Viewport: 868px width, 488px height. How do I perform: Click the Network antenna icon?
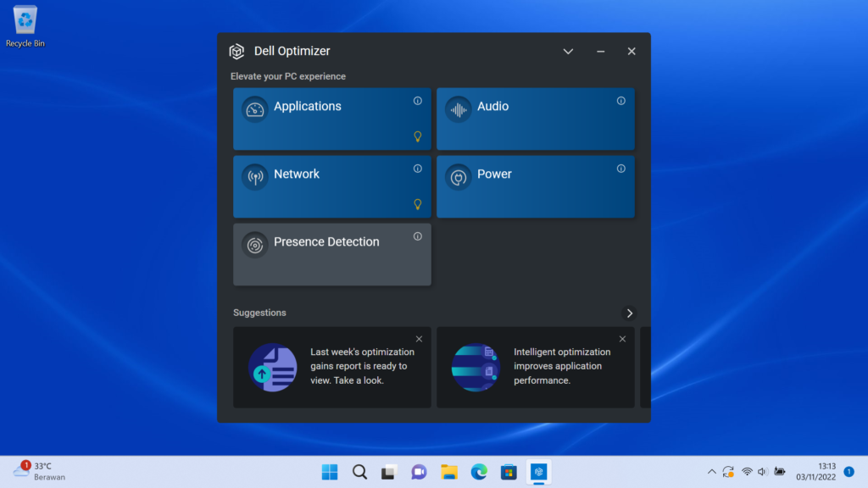[254, 177]
